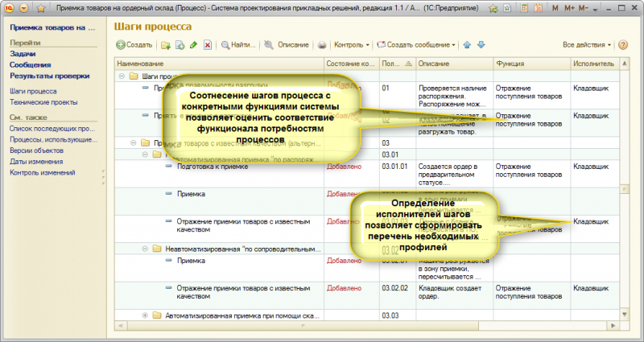
Task: Click the Описание toolbar button
Action: click(293, 45)
